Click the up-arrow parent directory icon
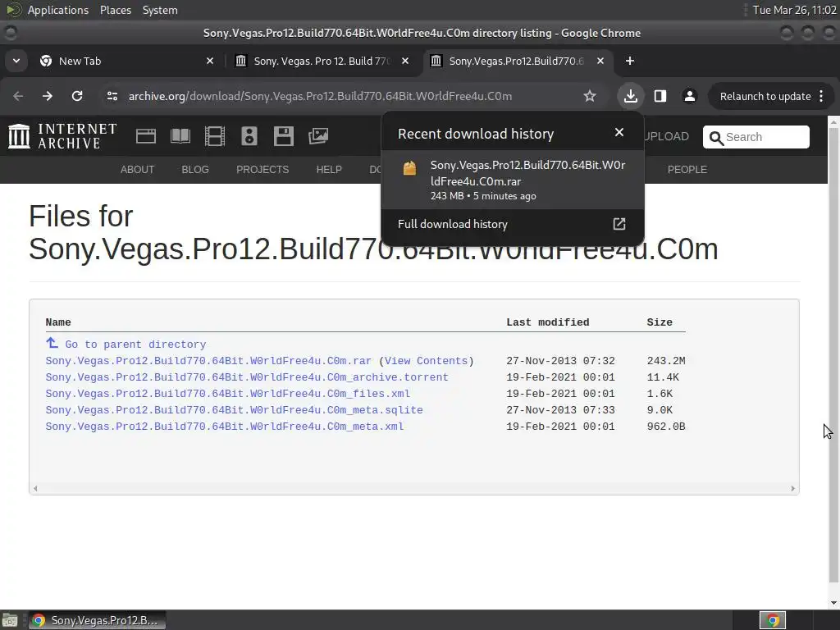 (x=52, y=343)
